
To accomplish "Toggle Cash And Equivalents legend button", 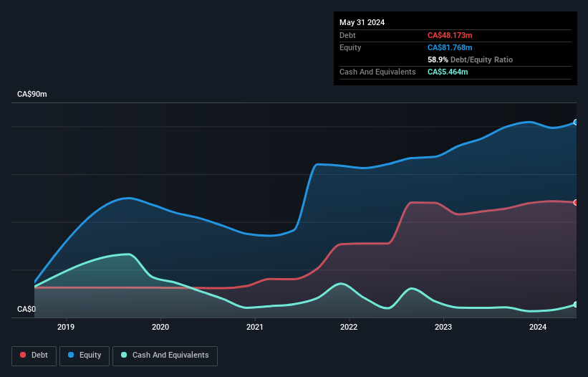I will click(x=165, y=355).
